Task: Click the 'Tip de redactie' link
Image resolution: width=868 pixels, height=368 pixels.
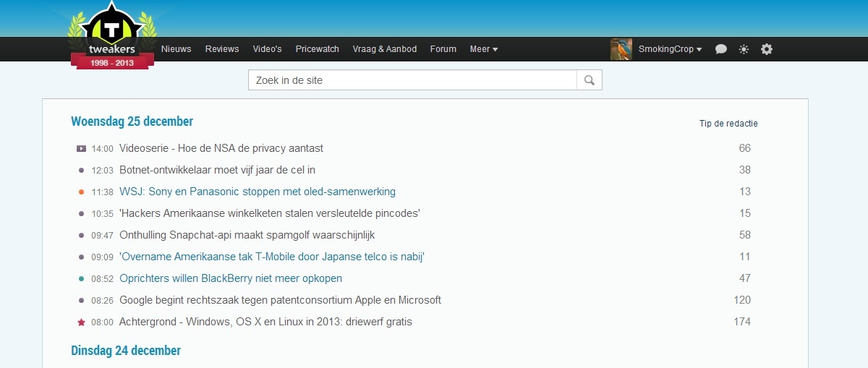Action: coord(728,124)
